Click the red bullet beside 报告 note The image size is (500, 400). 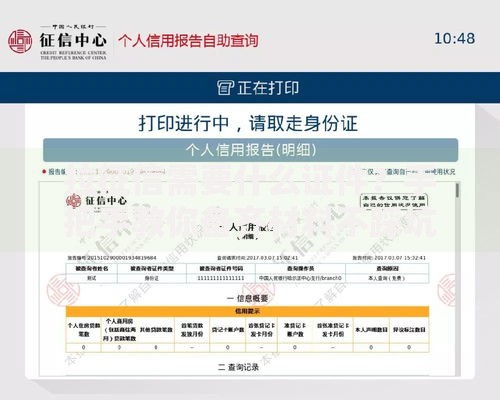44,172
